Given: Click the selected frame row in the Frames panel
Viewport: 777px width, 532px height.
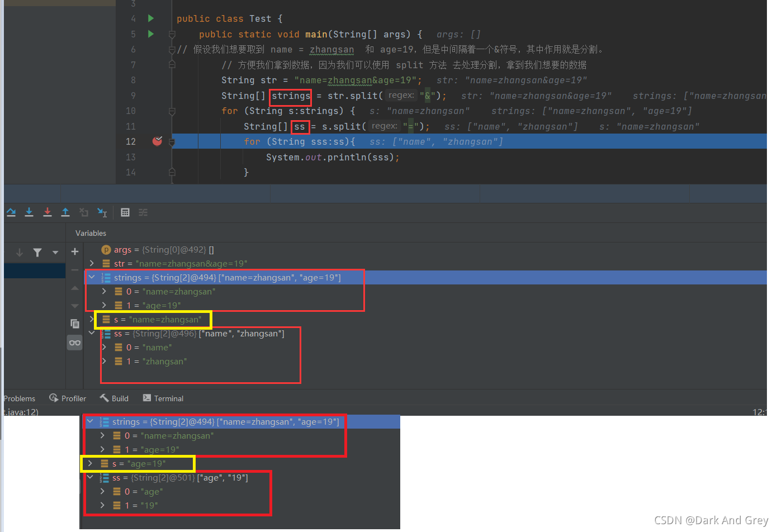Looking at the screenshot, I should pyautogui.click(x=35, y=271).
